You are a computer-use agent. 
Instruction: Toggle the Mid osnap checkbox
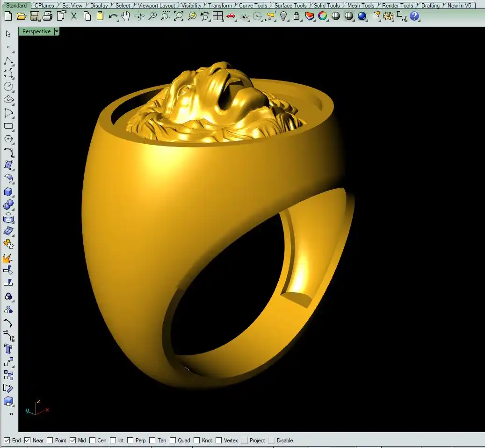(x=73, y=441)
